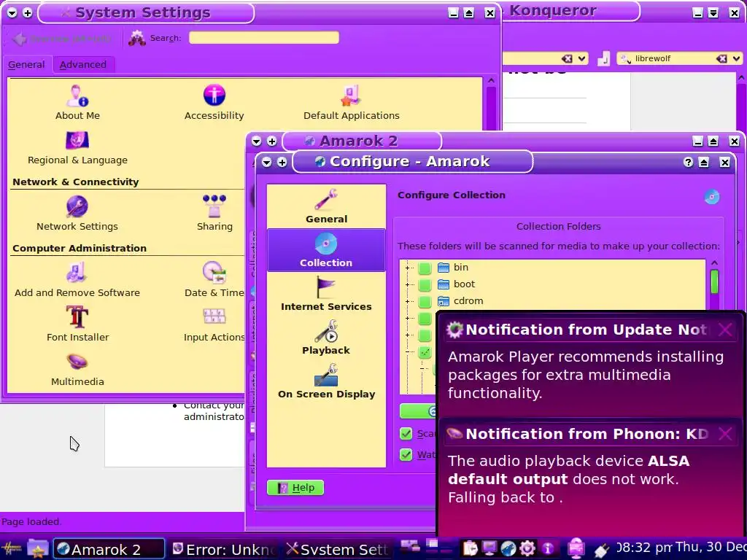The height and width of the screenshot is (560, 747).
Task: Select On Screen Display configuration page
Action: [326, 381]
